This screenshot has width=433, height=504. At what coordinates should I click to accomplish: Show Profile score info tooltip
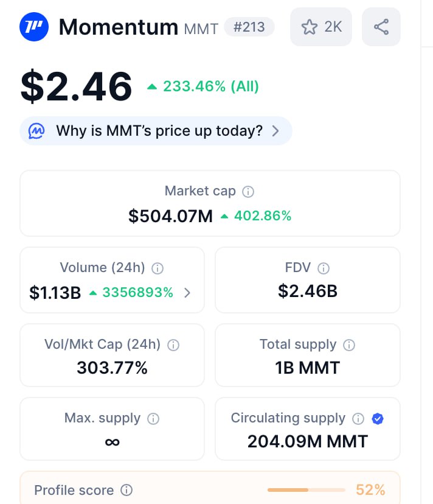tap(126, 490)
